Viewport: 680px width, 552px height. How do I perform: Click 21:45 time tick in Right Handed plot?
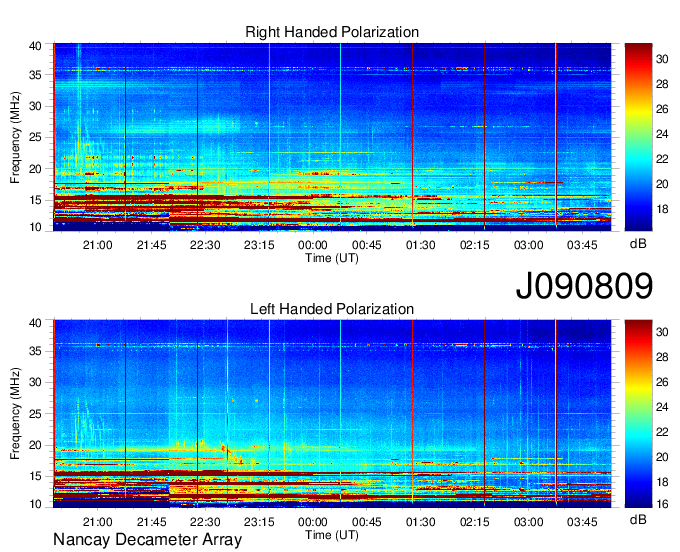151,245
